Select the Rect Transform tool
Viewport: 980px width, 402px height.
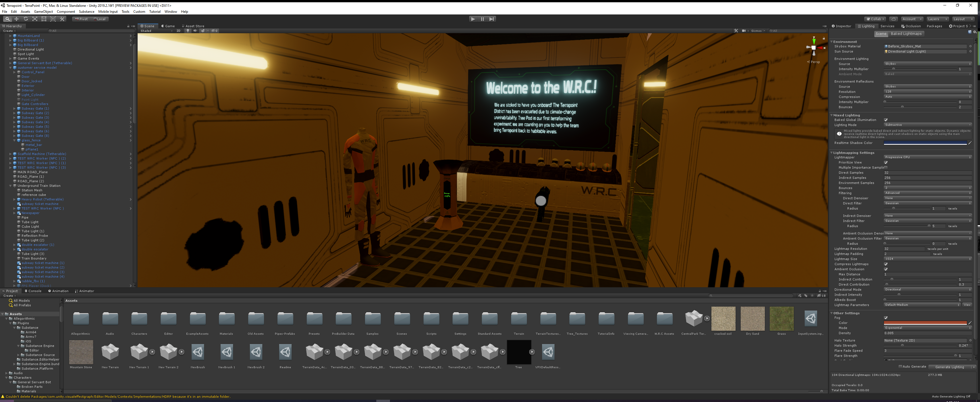point(44,19)
